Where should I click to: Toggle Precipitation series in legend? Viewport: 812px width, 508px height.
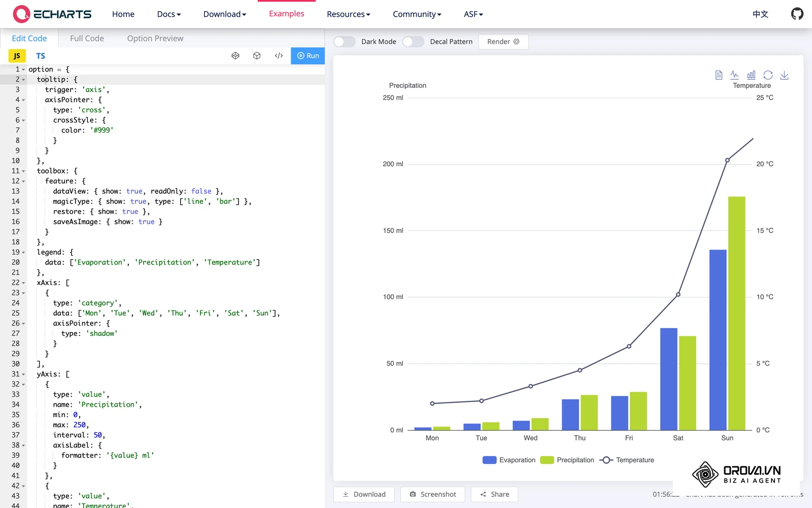(567, 460)
